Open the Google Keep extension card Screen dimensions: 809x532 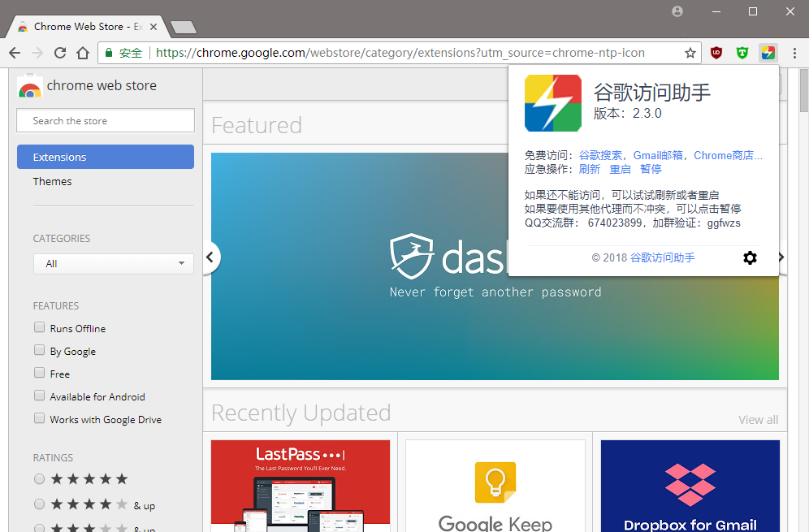coord(495,486)
